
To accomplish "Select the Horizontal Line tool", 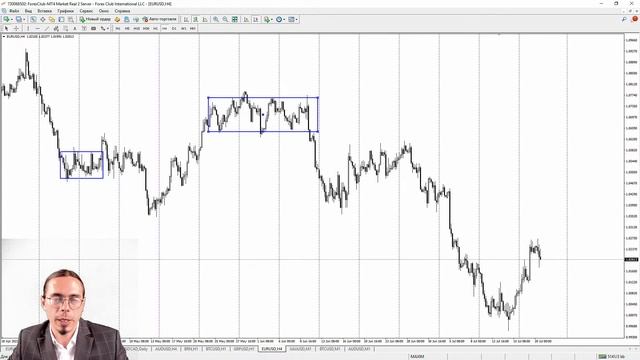I will 38,29.
